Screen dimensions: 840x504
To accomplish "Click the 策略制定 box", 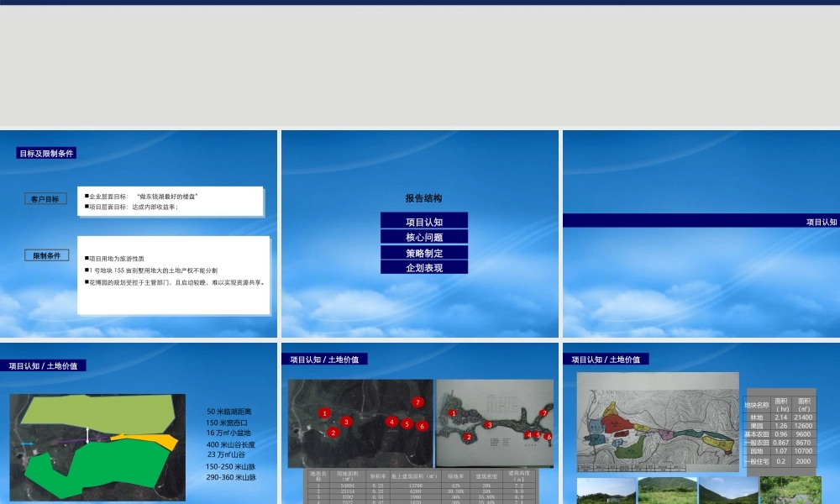I will click(x=424, y=253).
